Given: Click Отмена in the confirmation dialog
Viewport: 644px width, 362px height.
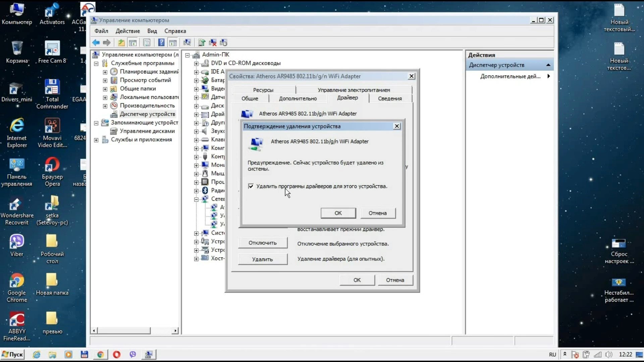Looking at the screenshot, I should coord(378,213).
